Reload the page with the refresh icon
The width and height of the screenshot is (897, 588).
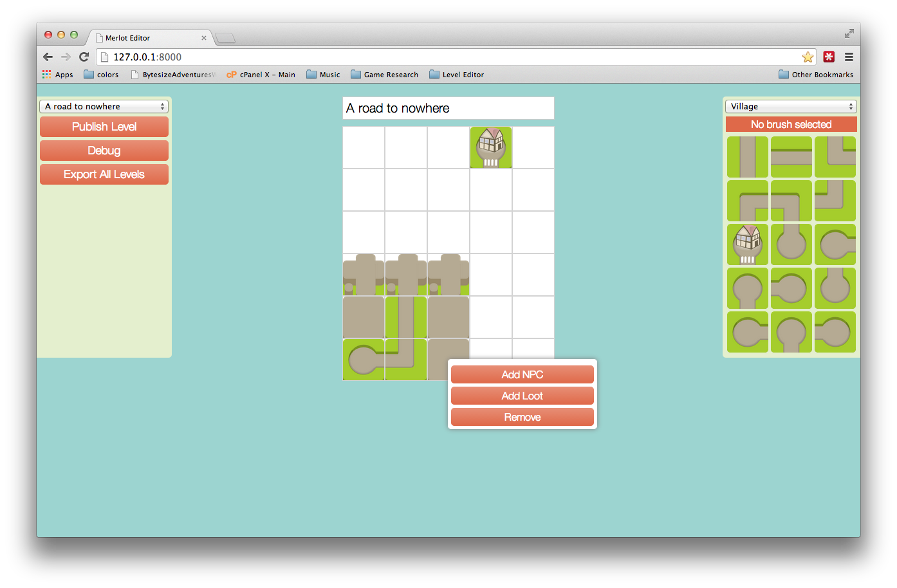(x=84, y=57)
